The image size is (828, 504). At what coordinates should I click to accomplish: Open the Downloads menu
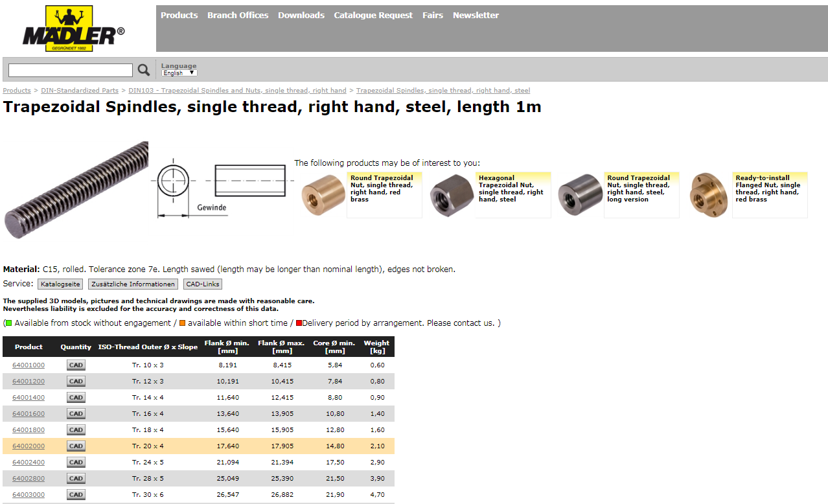click(x=301, y=15)
